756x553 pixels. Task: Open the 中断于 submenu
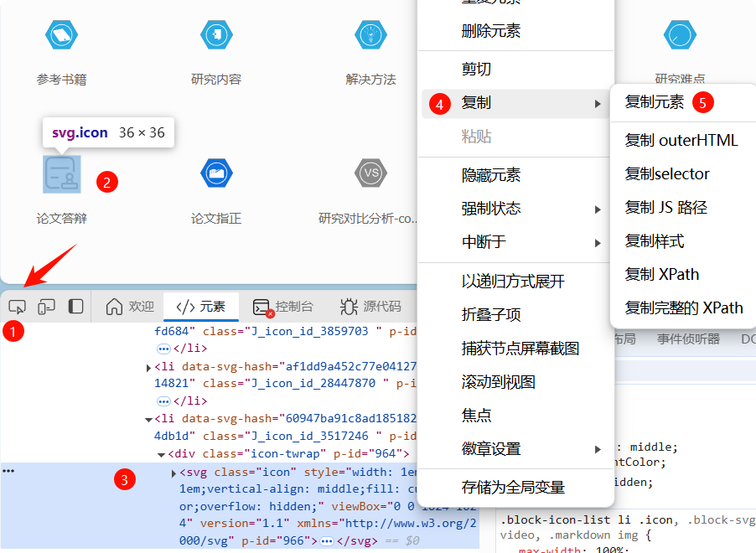click(x=516, y=242)
